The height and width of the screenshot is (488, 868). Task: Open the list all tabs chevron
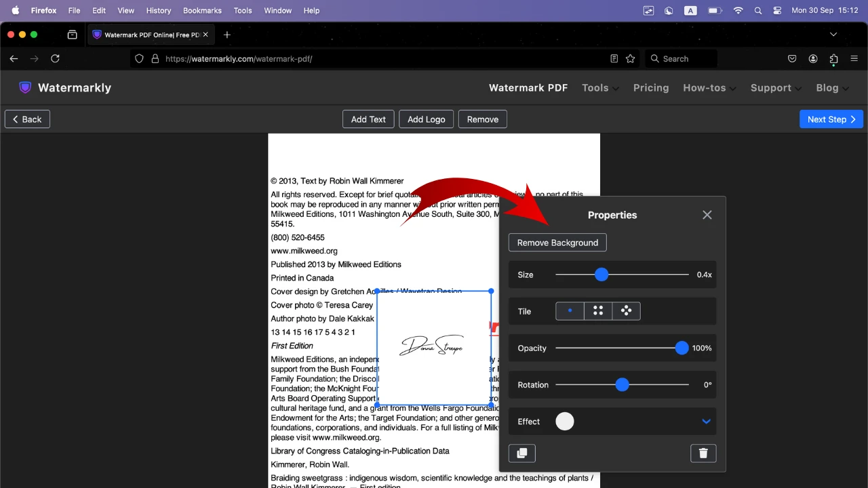tap(833, 35)
